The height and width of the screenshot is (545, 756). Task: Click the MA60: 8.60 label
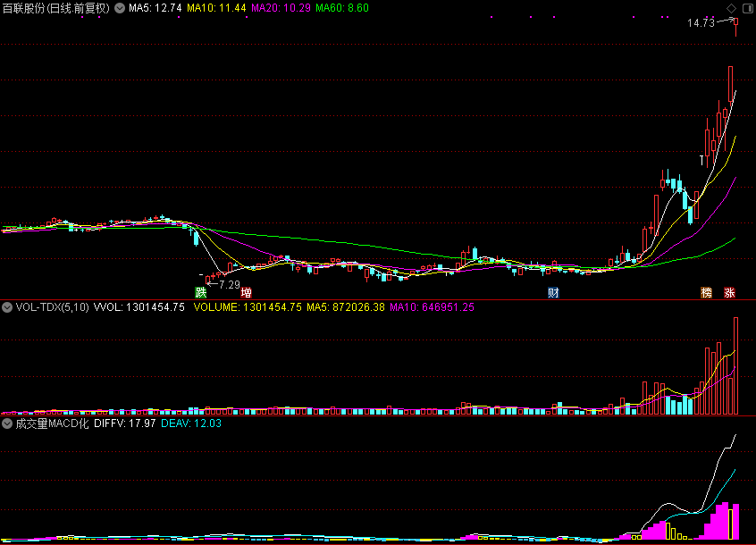point(342,8)
